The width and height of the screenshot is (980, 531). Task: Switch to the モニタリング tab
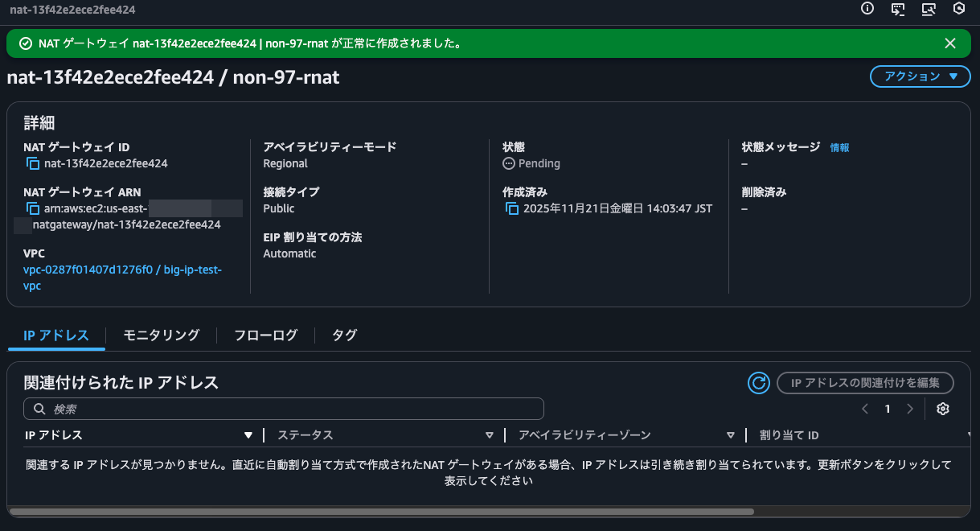(x=160, y=335)
